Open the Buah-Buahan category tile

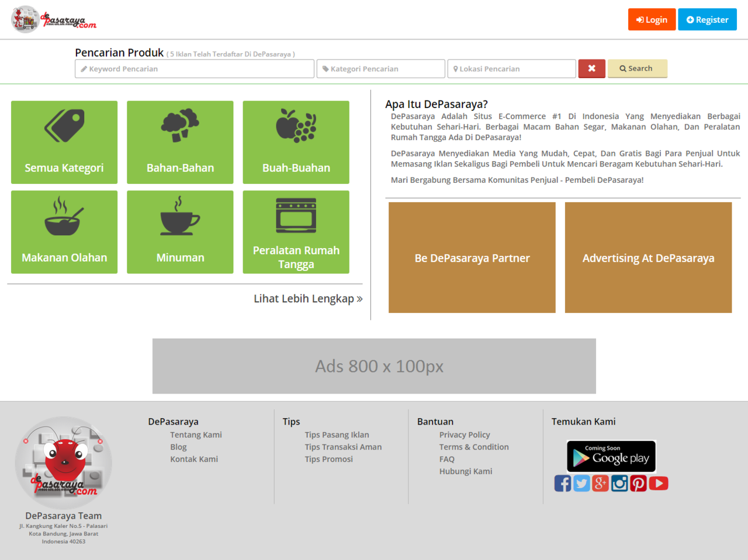click(x=296, y=142)
